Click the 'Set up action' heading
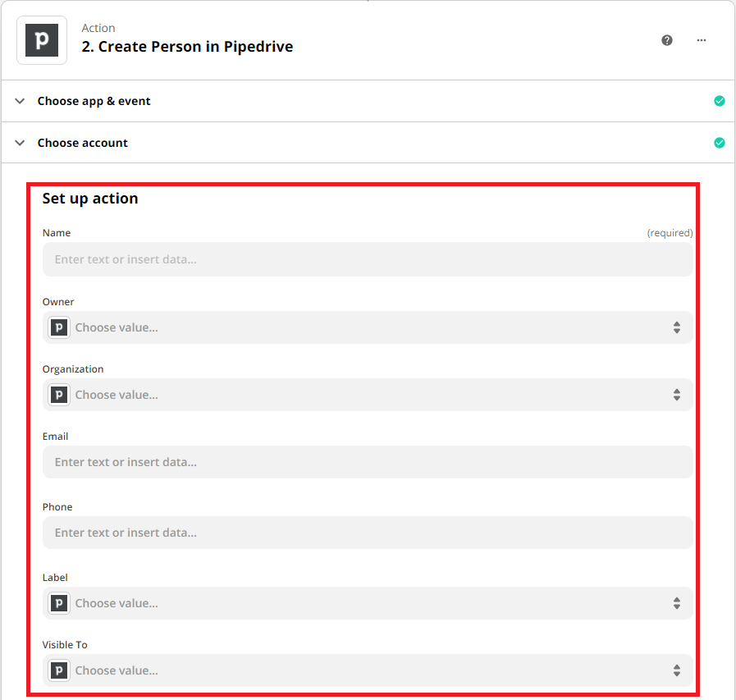Screen dimensions: 736x700 [90, 199]
